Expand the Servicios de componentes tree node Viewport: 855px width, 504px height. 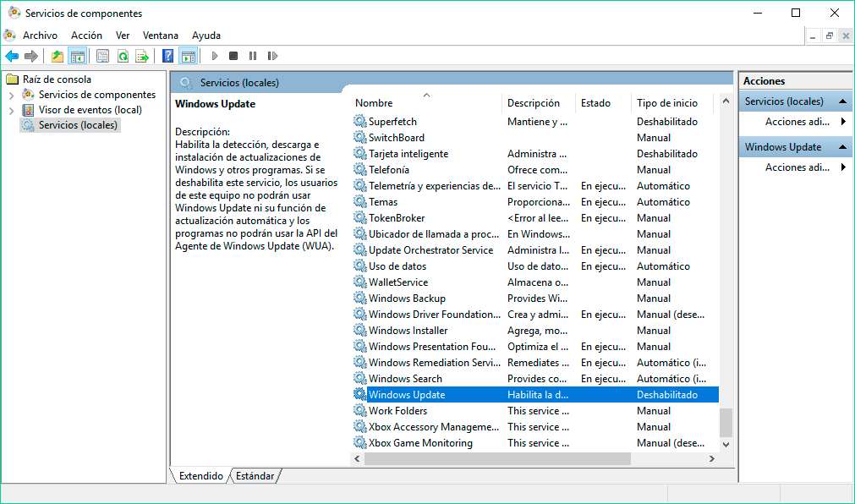tap(12, 95)
